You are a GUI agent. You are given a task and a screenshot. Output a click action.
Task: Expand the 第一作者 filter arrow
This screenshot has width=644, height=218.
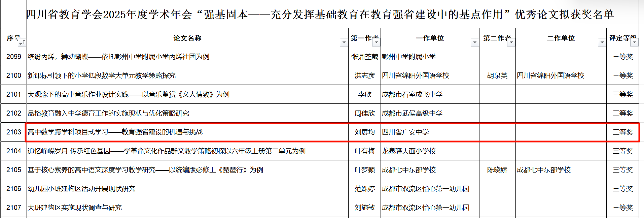[x=376, y=42]
